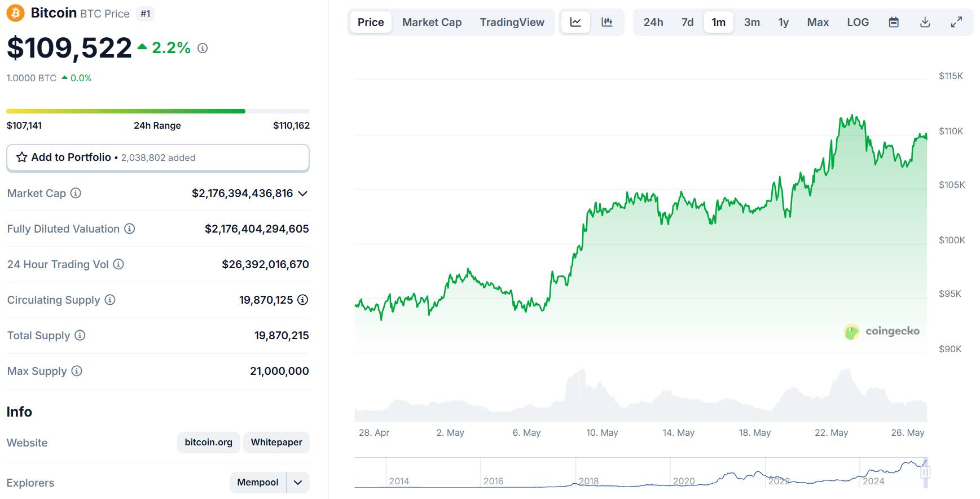
Task: Toggle the LOG scale option
Action: click(858, 22)
